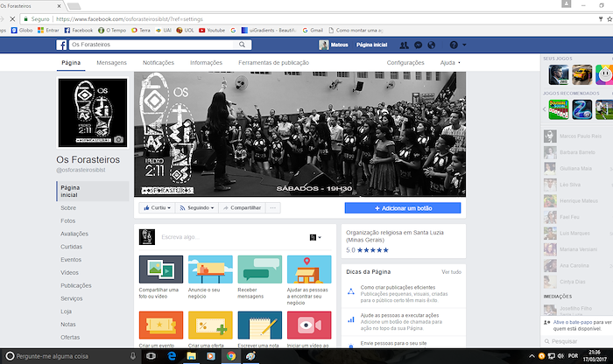Screen dimensions: 613x364
Task: Open Mateus profile link
Action: 334,45
